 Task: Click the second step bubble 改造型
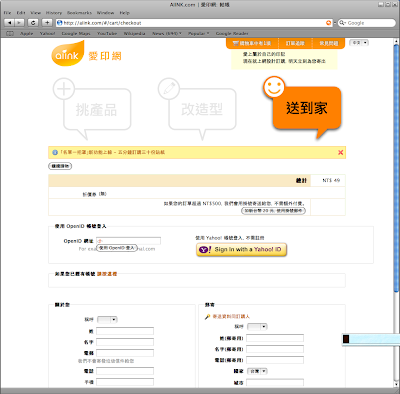pyautogui.click(x=202, y=109)
